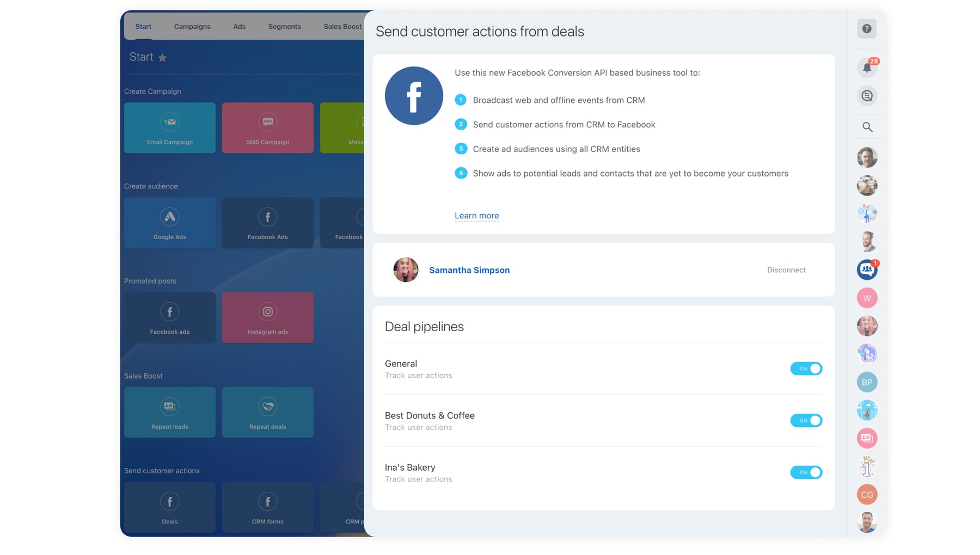
Task: Toggle Best Donuts & Coffee tracking
Action: pyautogui.click(x=806, y=420)
